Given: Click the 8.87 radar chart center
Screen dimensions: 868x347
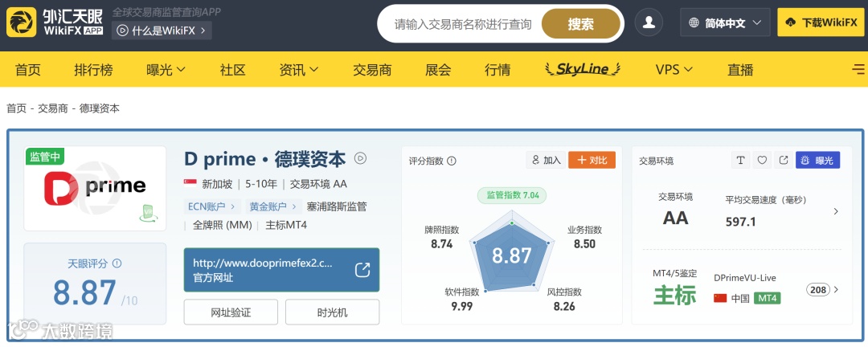Looking at the screenshot, I should pyautogui.click(x=511, y=255).
